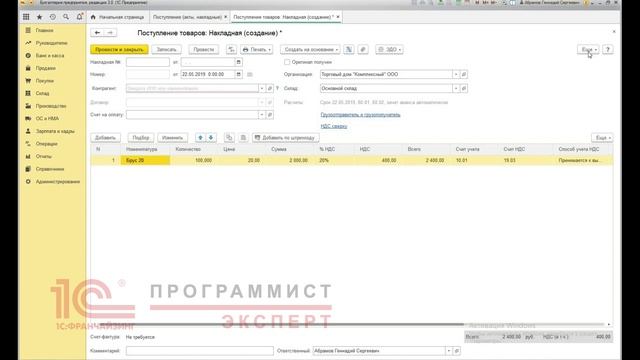Copy selected table row icon
640x360 pixels.
point(229,138)
